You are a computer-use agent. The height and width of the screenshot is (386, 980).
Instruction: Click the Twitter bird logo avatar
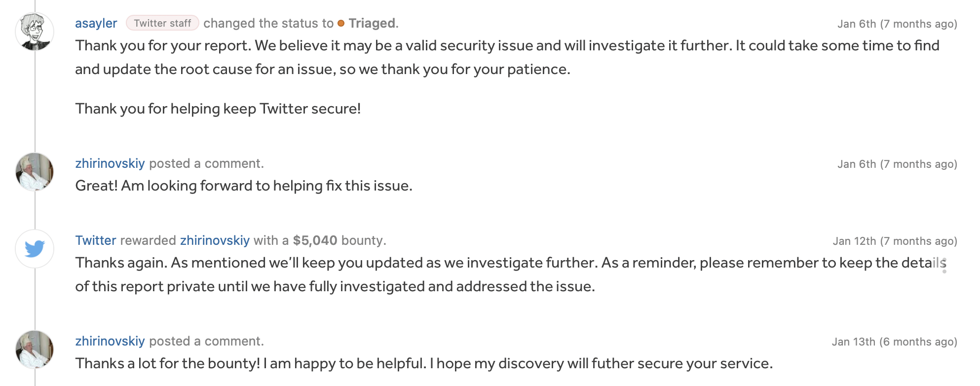coord(35,249)
